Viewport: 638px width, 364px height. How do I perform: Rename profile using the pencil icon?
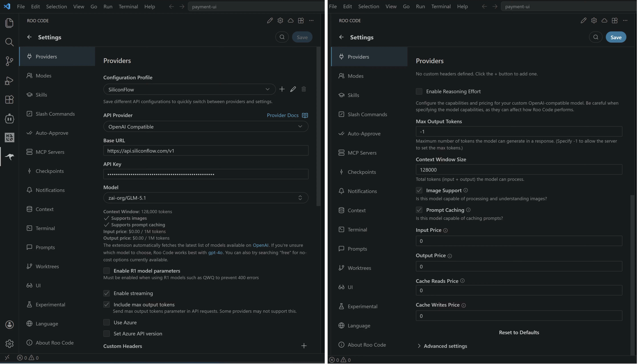[293, 89]
